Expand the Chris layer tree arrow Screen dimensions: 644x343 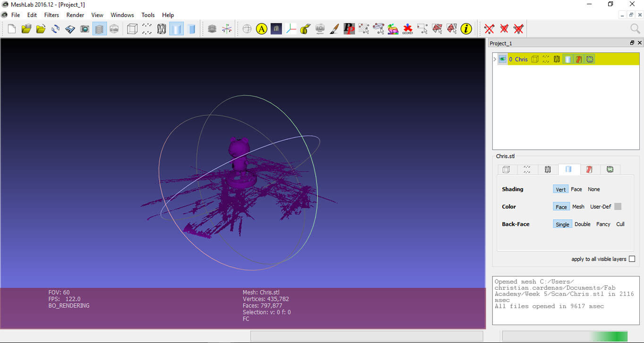pyautogui.click(x=495, y=59)
